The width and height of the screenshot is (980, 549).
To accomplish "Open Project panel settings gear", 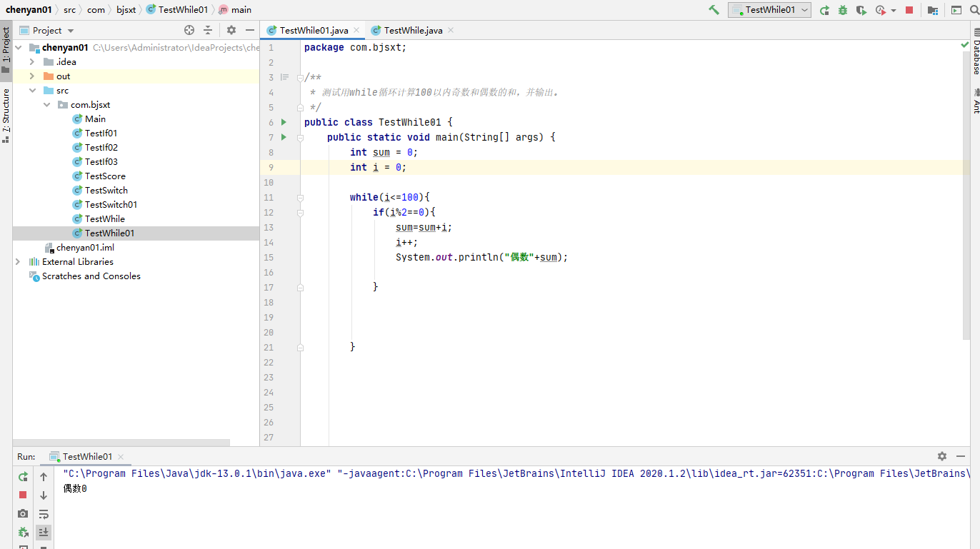I will click(231, 30).
